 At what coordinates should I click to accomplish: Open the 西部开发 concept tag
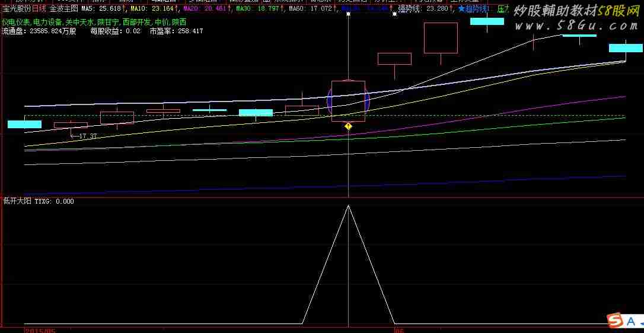(x=137, y=23)
